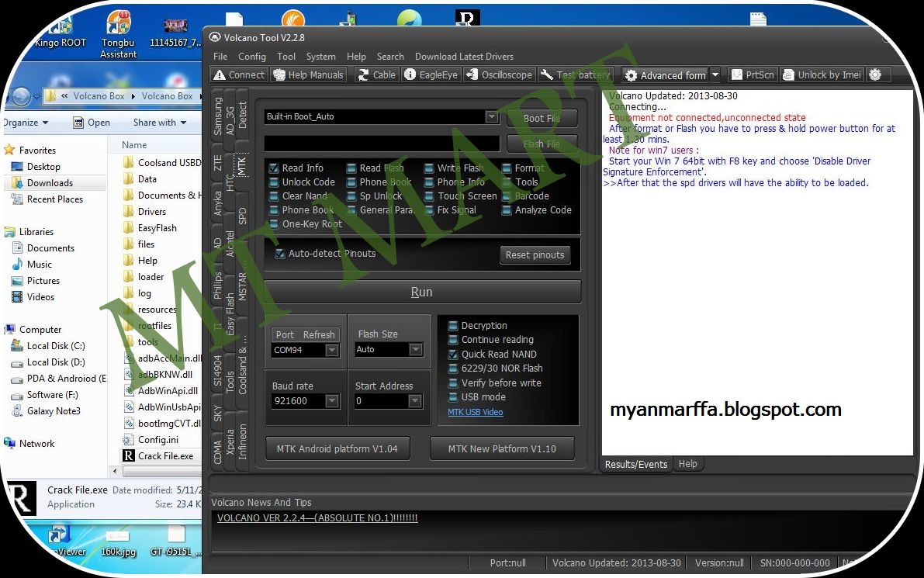Viewport: 924px width, 578px height.
Task: Open the File menu
Action: (x=220, y=57)
